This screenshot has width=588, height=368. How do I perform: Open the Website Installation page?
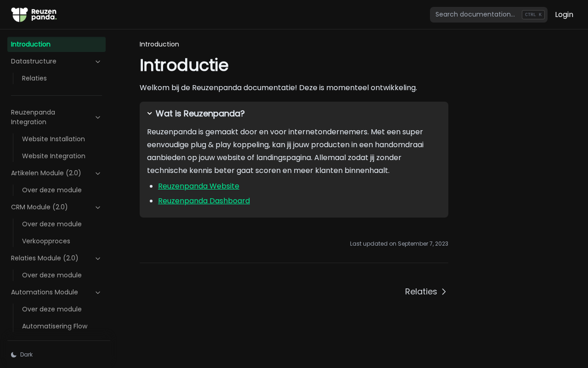53,139
